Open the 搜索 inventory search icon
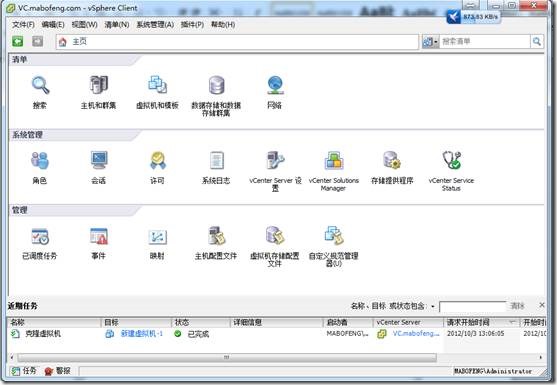This screenshot has height=385, width=557. pos(40,86)
